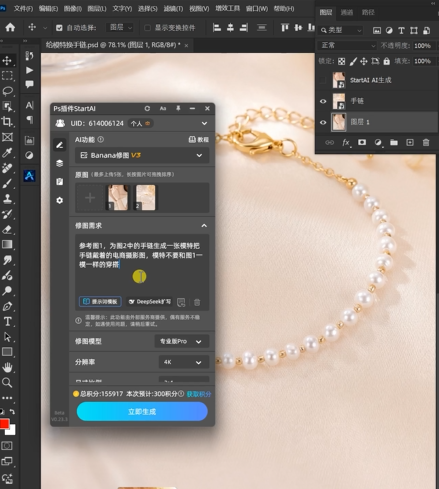Open layer style fx menu
This screenshot has height=489, width=439.
[346, 143]
